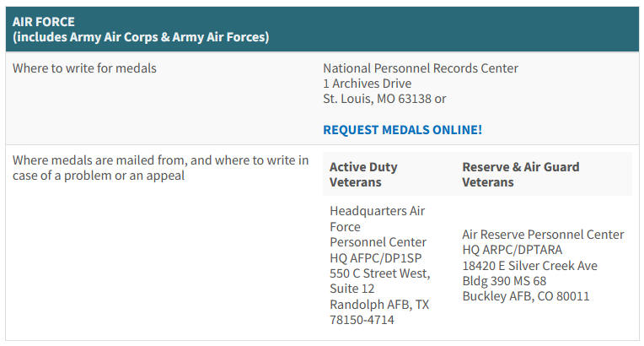This screenshot has height=346, width=644.
Task: Click the HQ AFPC/DP1SP line
Action: click(x=375, y=258)
